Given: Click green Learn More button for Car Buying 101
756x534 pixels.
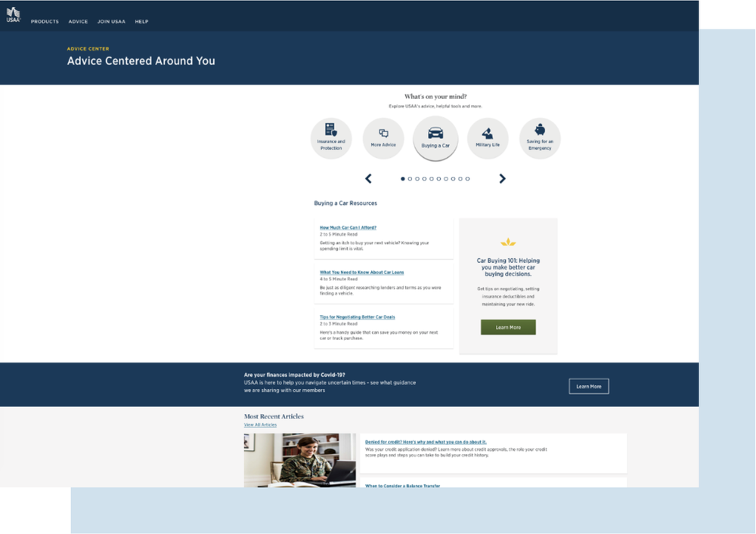Looking at the screenshot, I should [508, 327].
